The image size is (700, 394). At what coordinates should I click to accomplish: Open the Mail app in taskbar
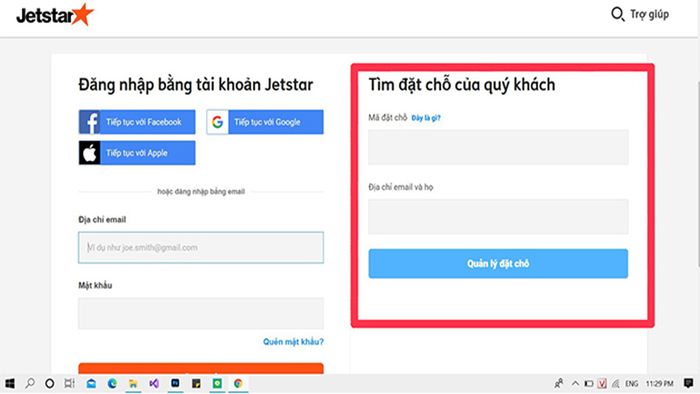[x=91, y=383]
